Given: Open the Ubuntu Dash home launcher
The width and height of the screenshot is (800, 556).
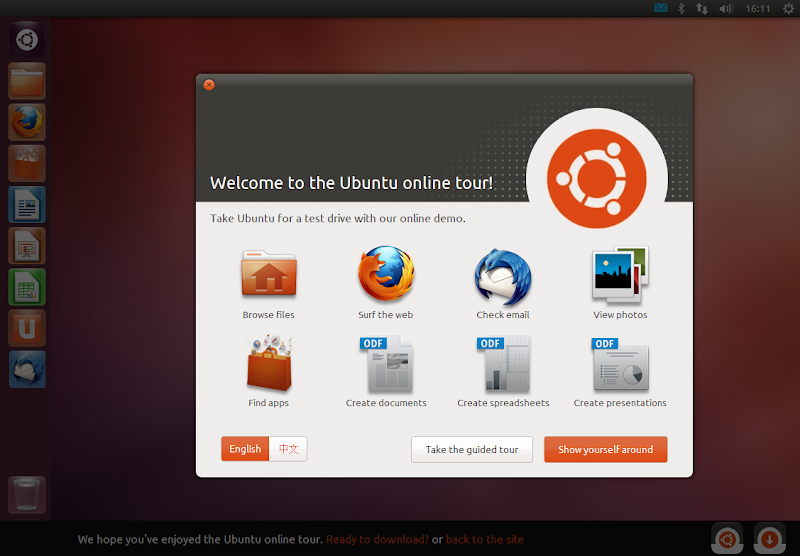Looking at the screenshot, I should pos(27,40).
